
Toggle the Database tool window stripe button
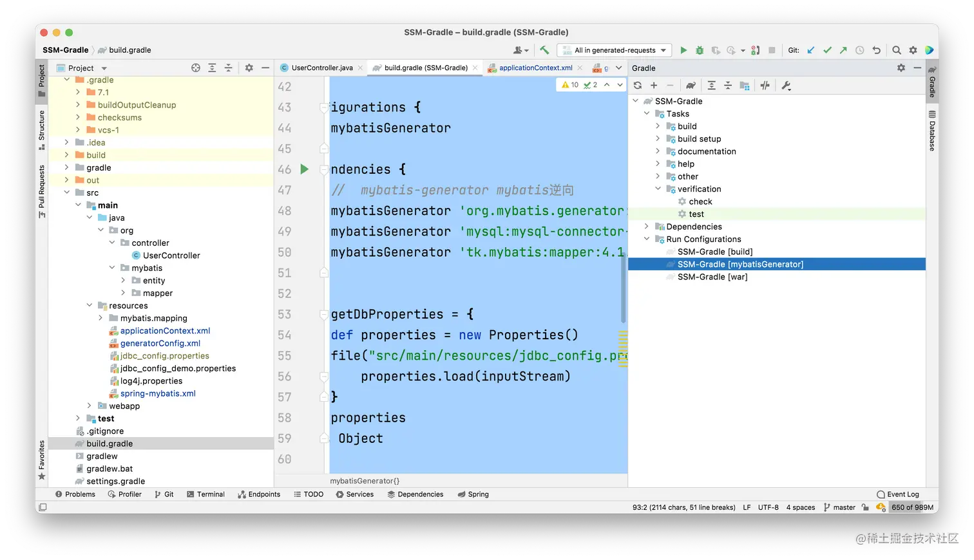click(x=932, y=131)
